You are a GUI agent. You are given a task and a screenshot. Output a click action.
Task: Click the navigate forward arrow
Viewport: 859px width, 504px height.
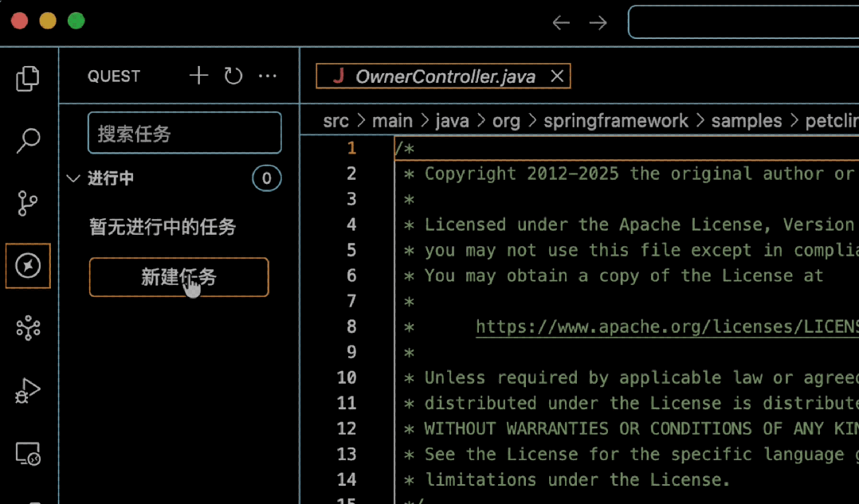coord(598,23)
